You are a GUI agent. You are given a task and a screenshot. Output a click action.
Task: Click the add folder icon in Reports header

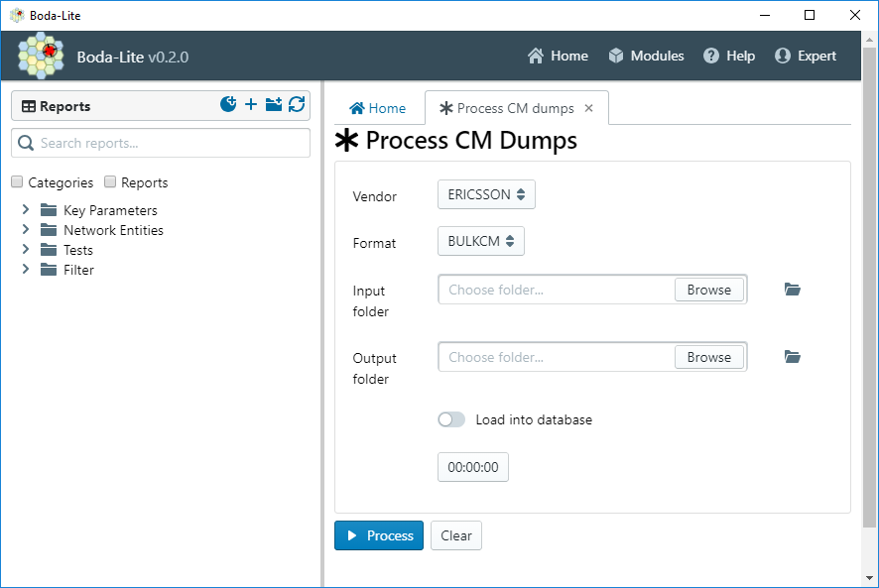(274, 104)
